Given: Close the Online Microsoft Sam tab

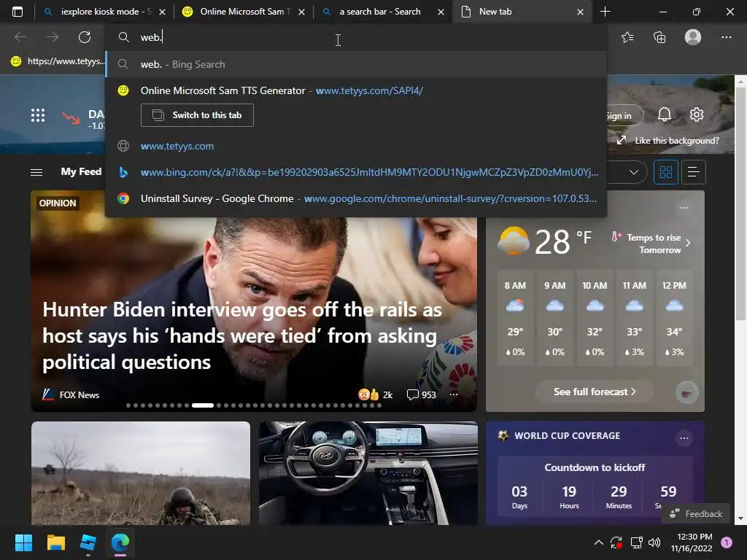Looking at the screenshot, I should (301, 12).
